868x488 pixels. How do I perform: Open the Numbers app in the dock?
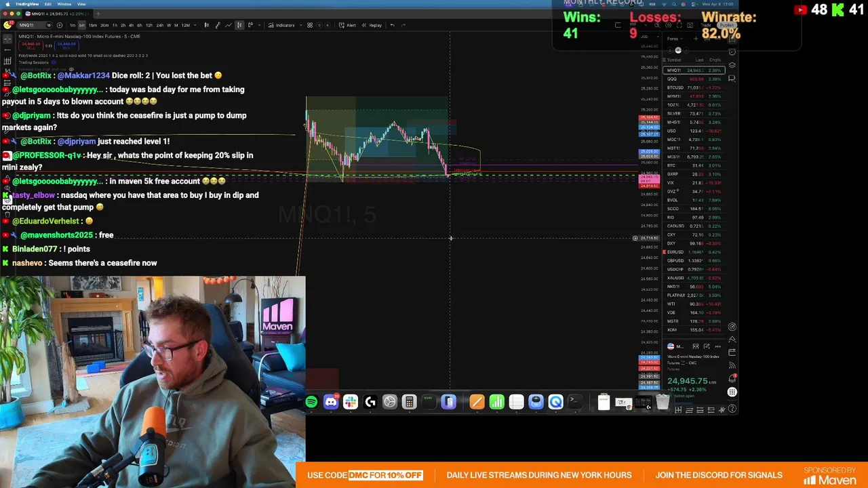(x=496, y=403)
